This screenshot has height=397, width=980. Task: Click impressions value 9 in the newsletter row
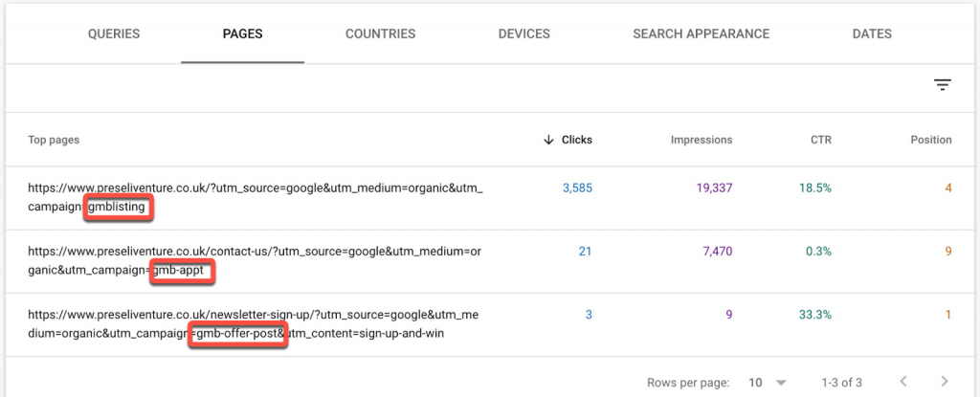pyautogui.click(x=728, y=315)
